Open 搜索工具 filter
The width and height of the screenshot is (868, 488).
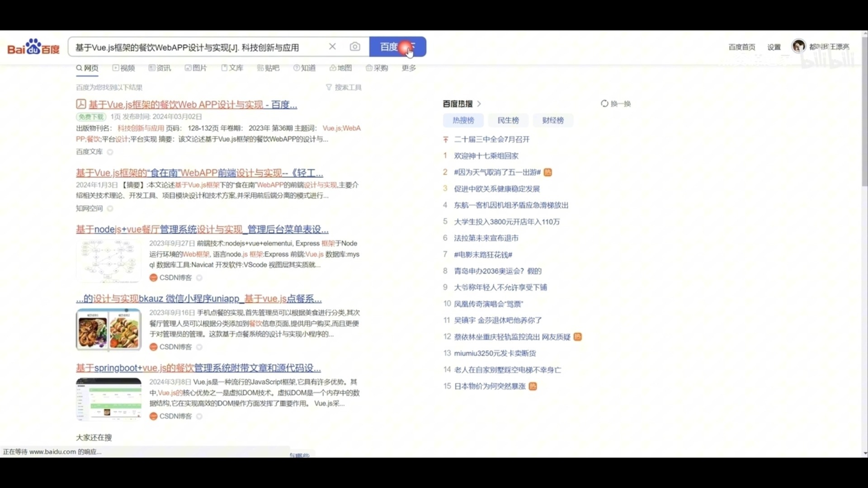(344, 87)
